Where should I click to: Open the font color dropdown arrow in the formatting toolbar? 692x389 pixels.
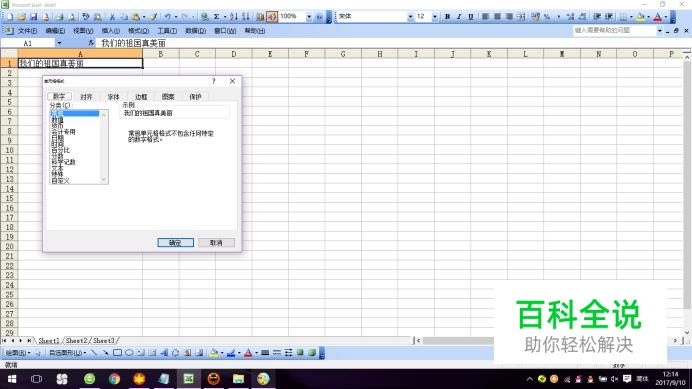pyautogui.click(x=666, y=17)
